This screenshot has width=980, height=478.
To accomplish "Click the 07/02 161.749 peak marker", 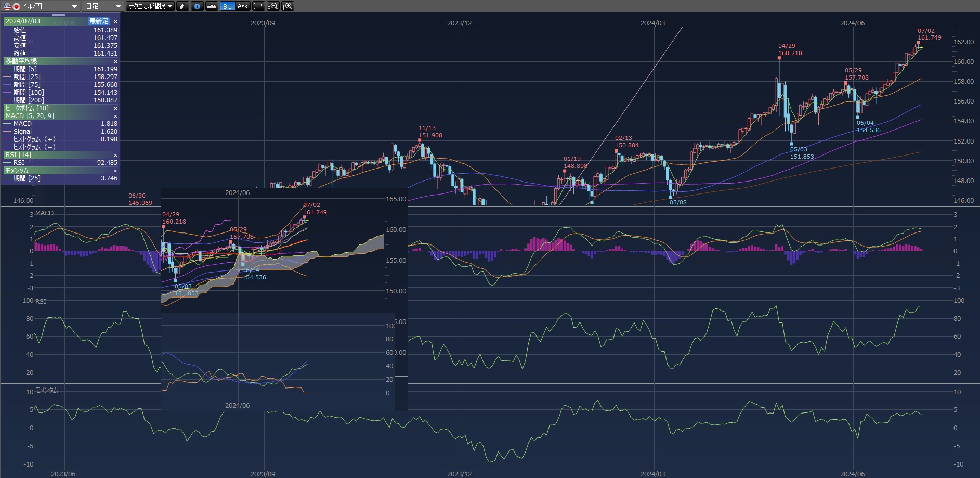I will click(x=918, y=43).
